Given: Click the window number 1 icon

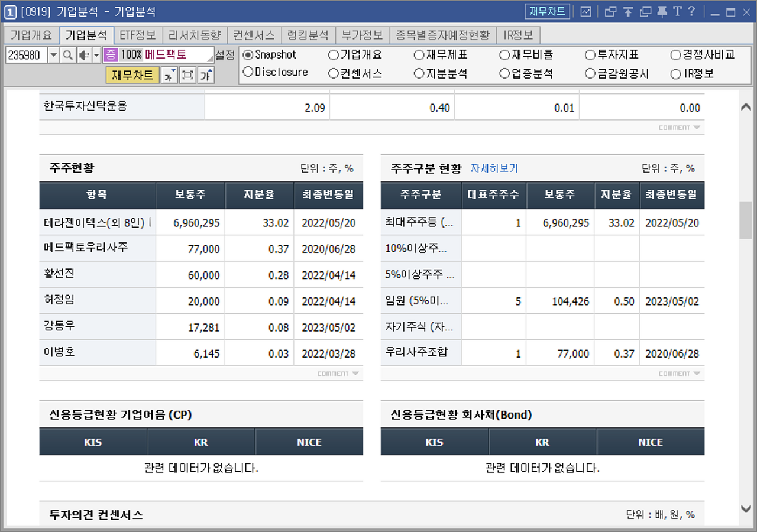Looking at the screenshot, I should (x=11, y=12).
